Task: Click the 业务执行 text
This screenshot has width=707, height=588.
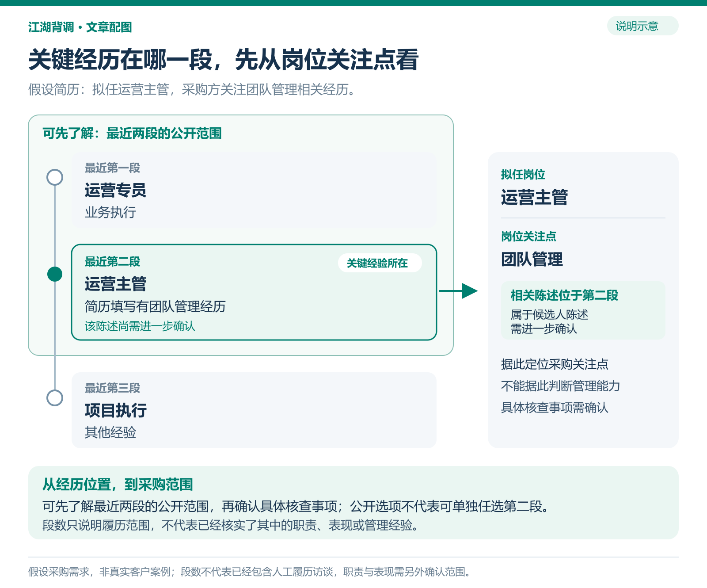Action: [110, 212]
